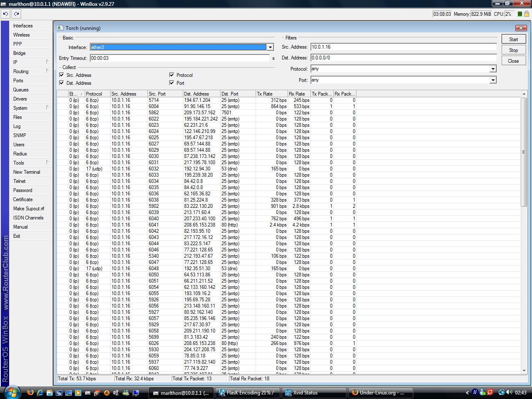Click the Src. Address filter field
The image size is (532, 399).
403,47
